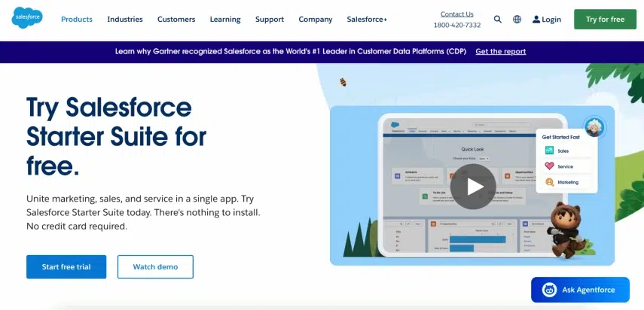Select Service in Get Started Fast card
Viewport: 644px width, 310px height.
click(565, 166)
